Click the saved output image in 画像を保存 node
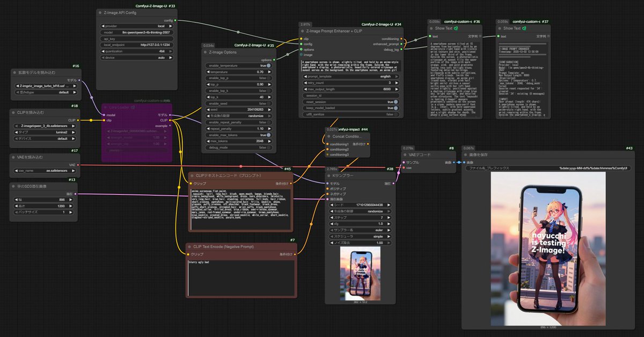This screenshot has width=644, height=337. coord(548,248)
